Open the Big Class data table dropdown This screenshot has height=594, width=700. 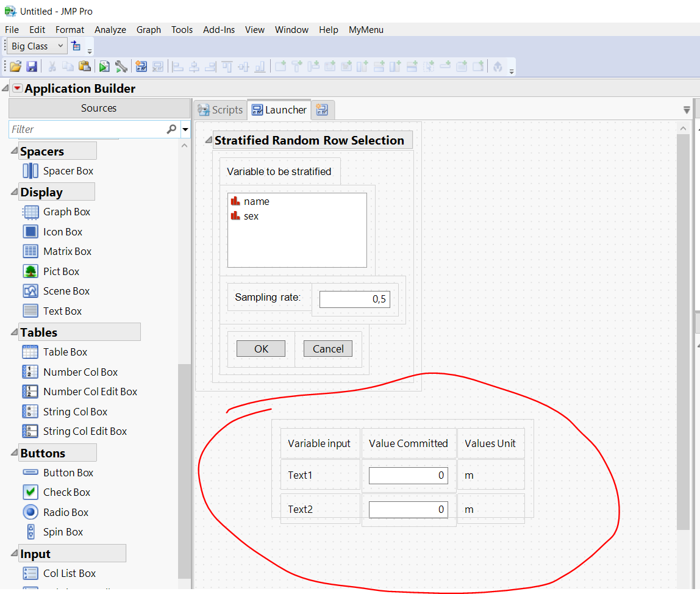[x=60, y=45]
